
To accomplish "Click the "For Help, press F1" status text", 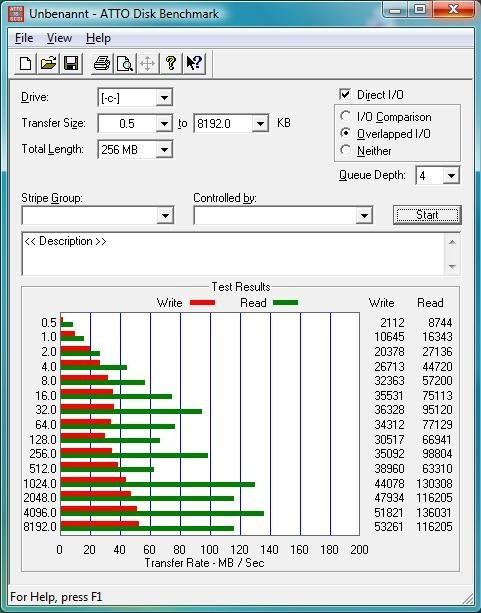I will point(56,597).
